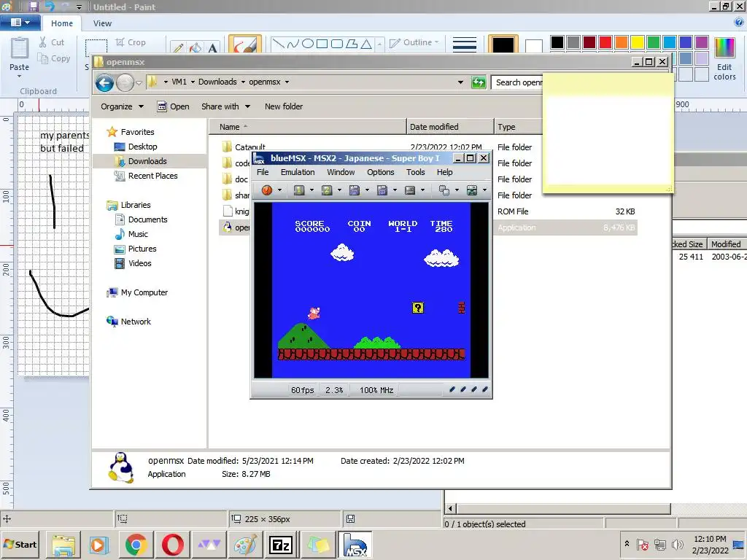Screen dimensions: 747x560
Task: Click the red reset icon in blueMSX toolbar
Action: [x=267, y=190]
